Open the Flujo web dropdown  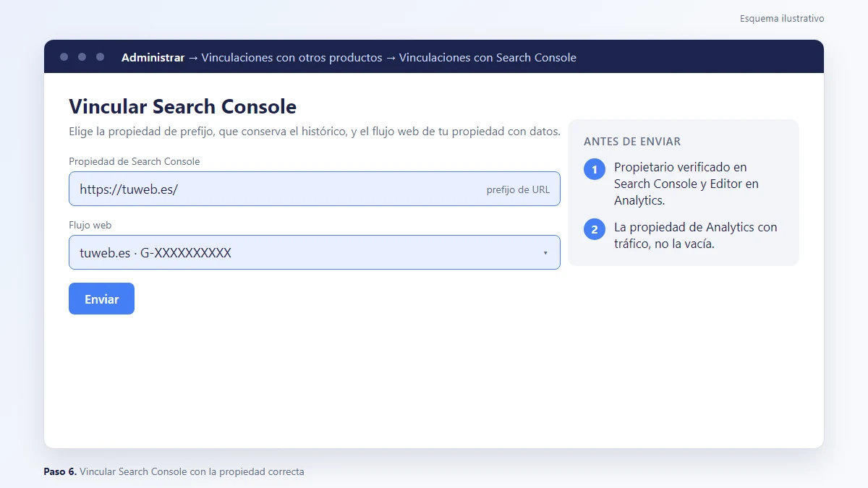click(314, 252)
